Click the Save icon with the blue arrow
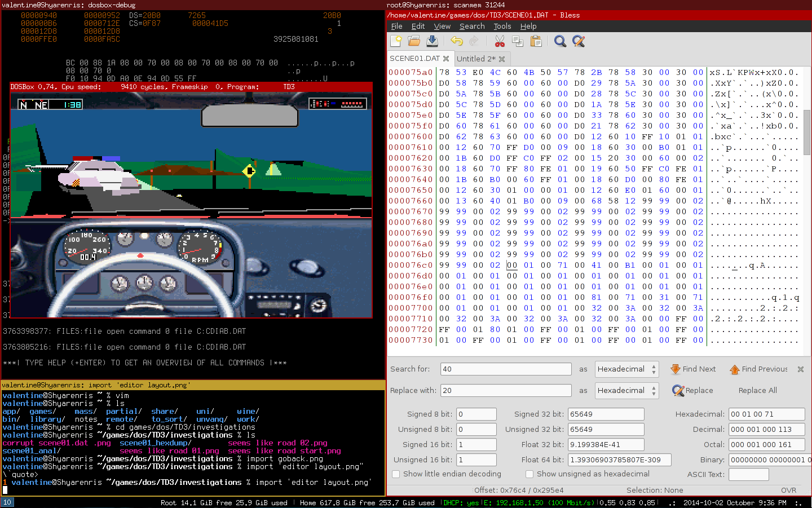812x508 pixels. click(432, 41)
